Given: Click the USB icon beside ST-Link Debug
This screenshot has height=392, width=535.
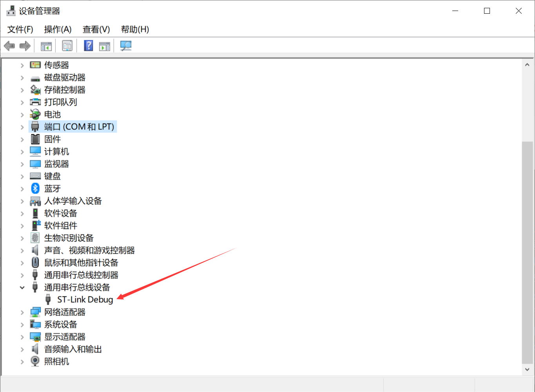Looking at the screenshot, I should 48,299.
